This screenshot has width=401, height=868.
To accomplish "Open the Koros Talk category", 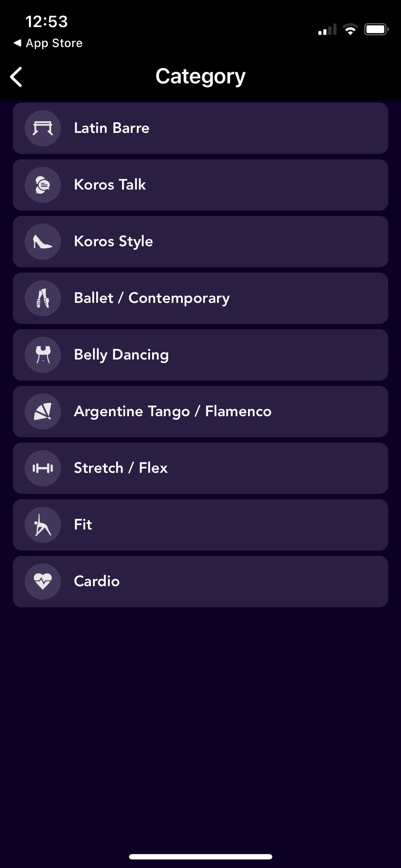I will (x=200, y=185).
